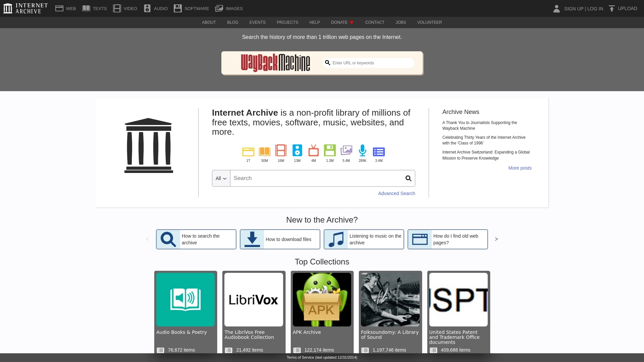Click the microphone concerts icon labeled 289K

pos(363,150)
